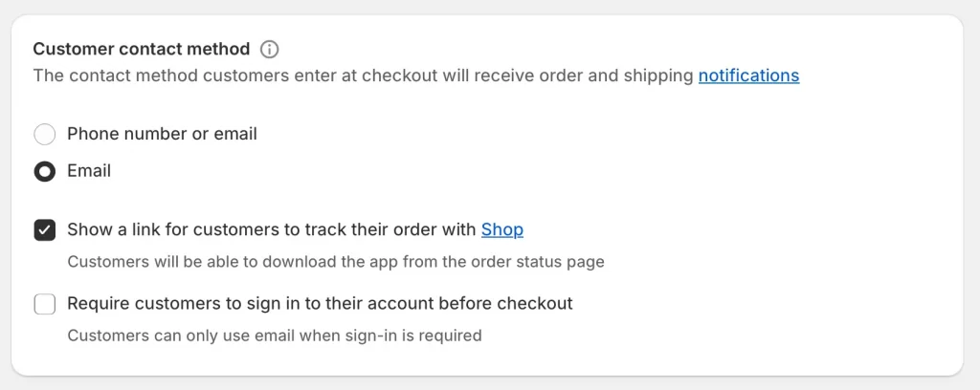This screenshot has width=980, height=390.
Task: Enable Require customers to sign in checkbox
Action: click(x=44, y=304)
